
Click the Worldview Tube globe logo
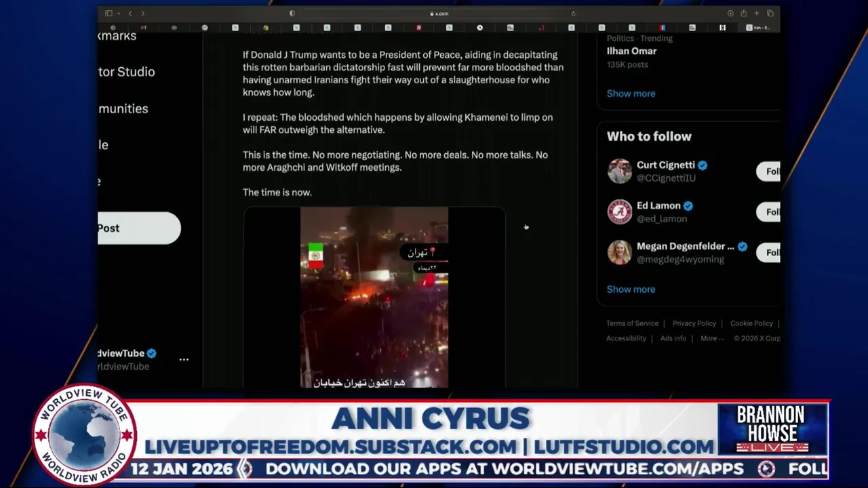(84, 436)
